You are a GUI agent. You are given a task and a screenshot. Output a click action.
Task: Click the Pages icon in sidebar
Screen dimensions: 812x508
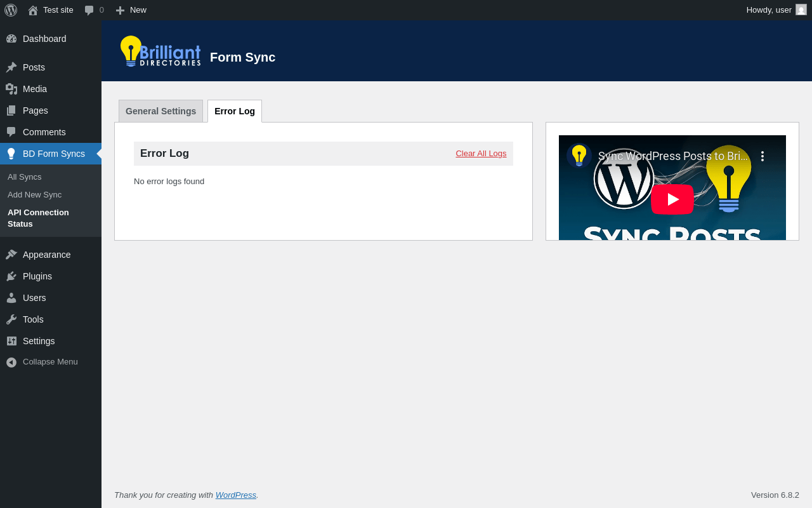click(x=11, y=110)
